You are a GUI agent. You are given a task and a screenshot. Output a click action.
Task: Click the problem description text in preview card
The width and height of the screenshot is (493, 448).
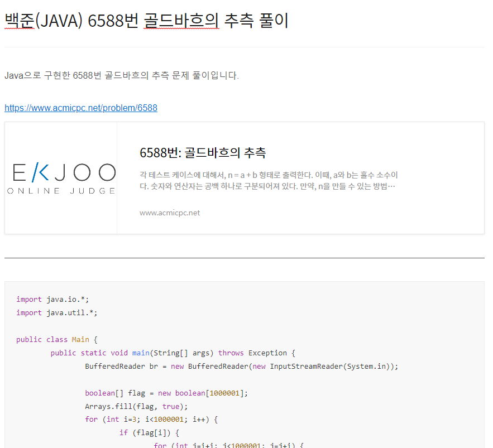(269, 181)
